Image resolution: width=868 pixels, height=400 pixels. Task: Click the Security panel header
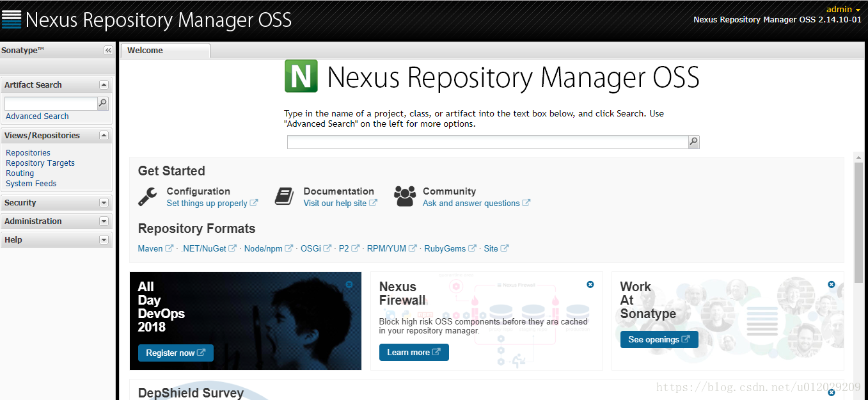pos(56,203)
